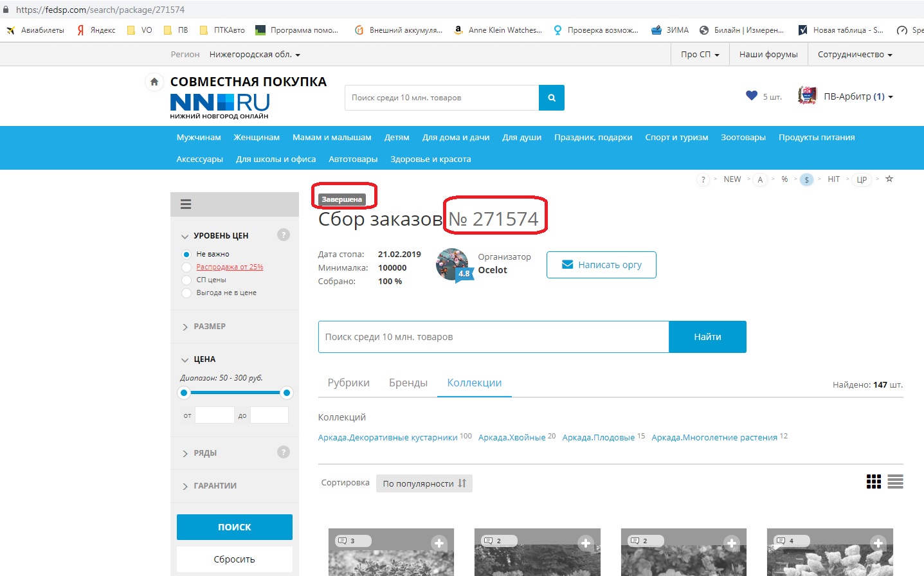Viewport: 924px width, 576px height.
Task: Open the 'По популярности' sorting dropdown
Action: point(424,483)
